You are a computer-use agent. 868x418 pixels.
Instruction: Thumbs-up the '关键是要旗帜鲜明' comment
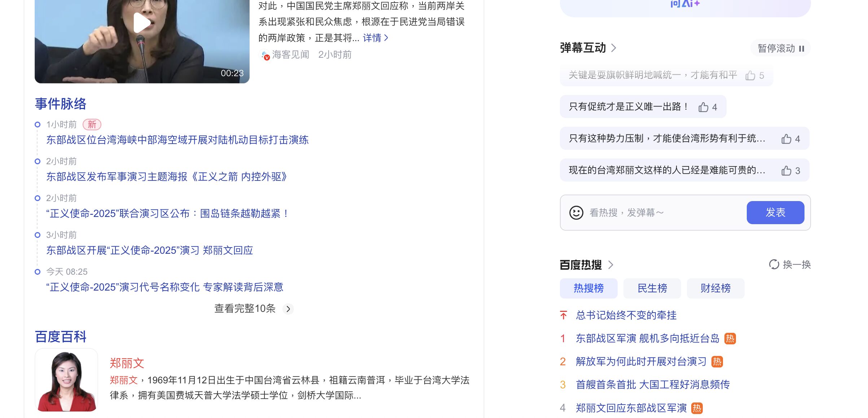[750, 75]
